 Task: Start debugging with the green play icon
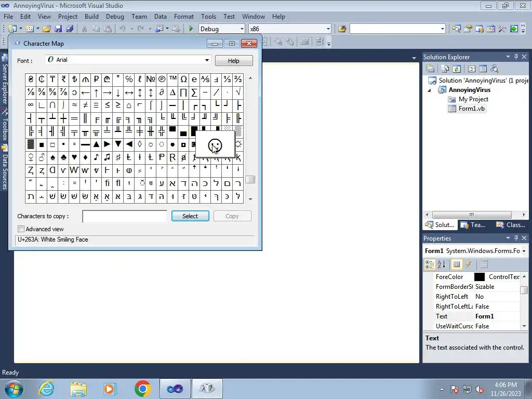pyautogui.click(x=191, y=29)
